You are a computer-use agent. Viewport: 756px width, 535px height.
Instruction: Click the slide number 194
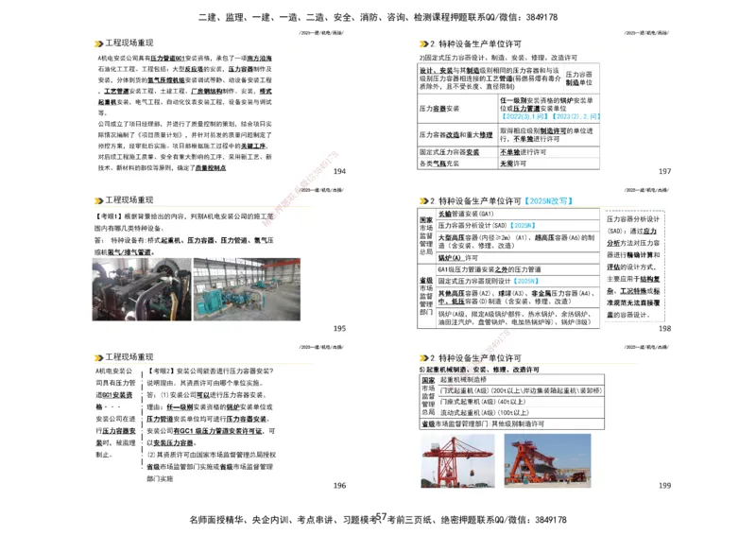pos(339,171)
